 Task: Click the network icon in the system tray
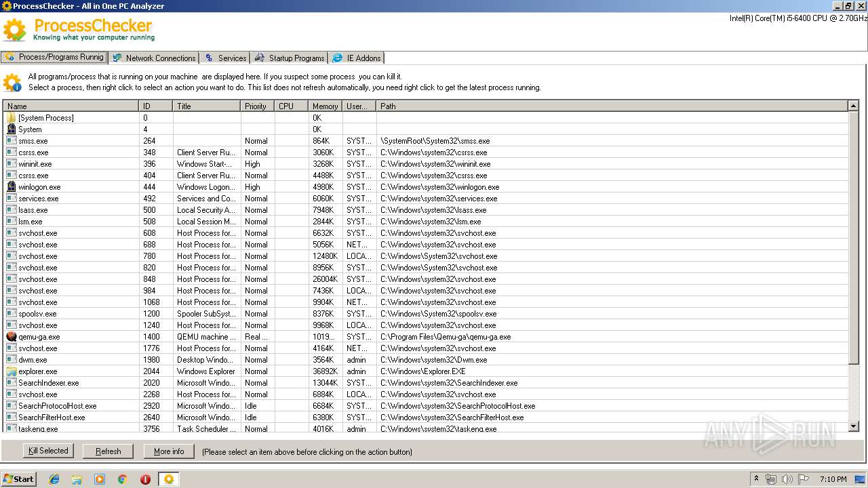click(771, 479)
